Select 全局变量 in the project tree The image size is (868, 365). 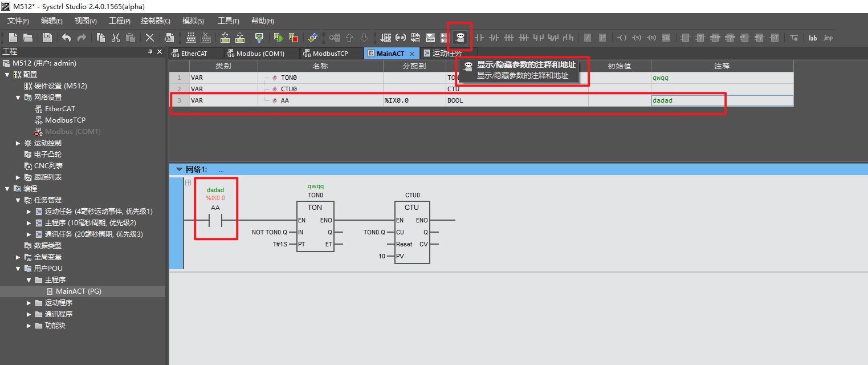[x=47, y=257]
